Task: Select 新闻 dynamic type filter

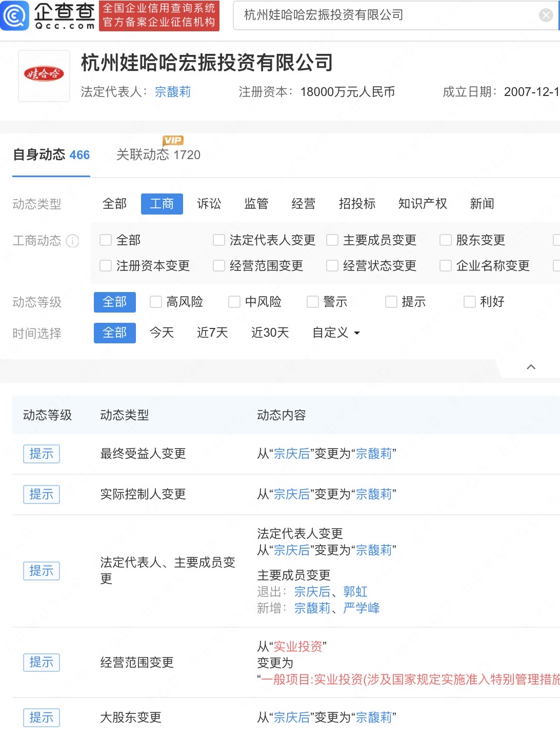Action: coord(482,204)
